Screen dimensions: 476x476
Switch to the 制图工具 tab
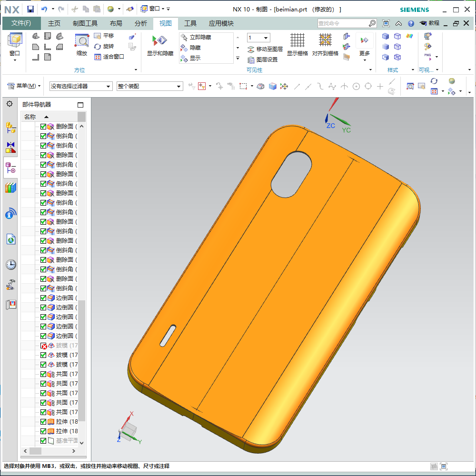pyautogui.click(x=85, y=23)
